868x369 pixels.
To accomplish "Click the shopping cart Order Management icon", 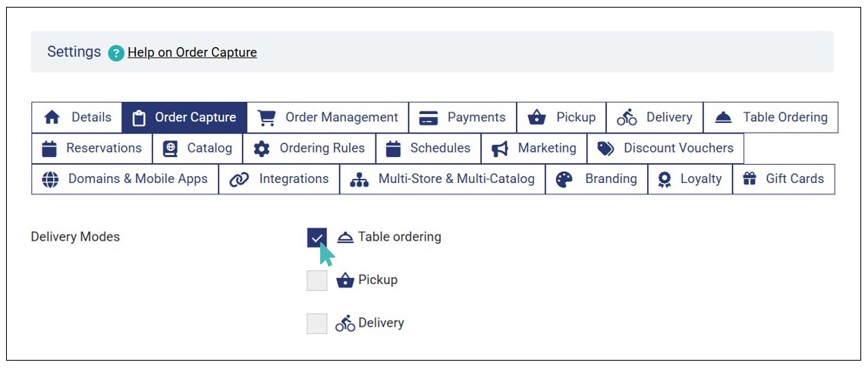I will (x=266, y=118).
